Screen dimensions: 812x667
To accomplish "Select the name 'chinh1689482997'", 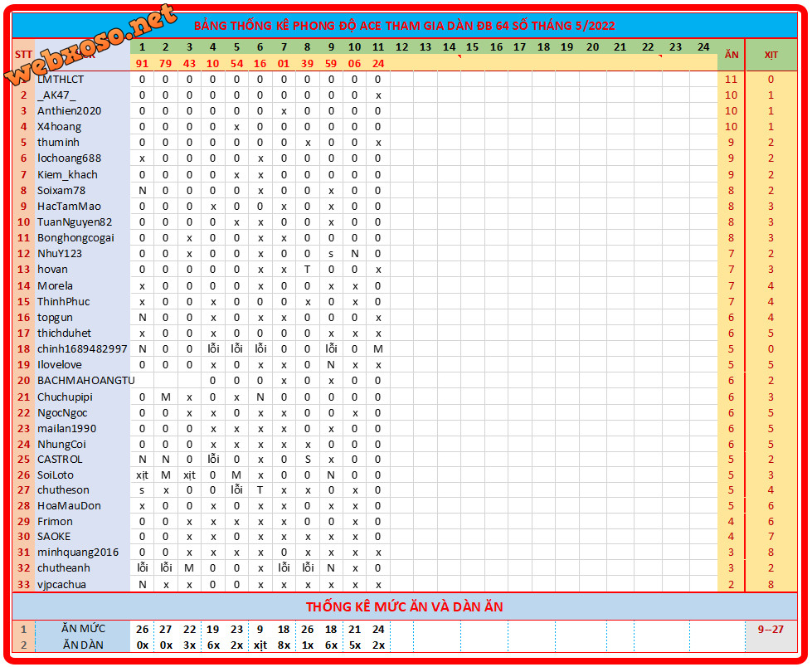I will click(82, 349).
